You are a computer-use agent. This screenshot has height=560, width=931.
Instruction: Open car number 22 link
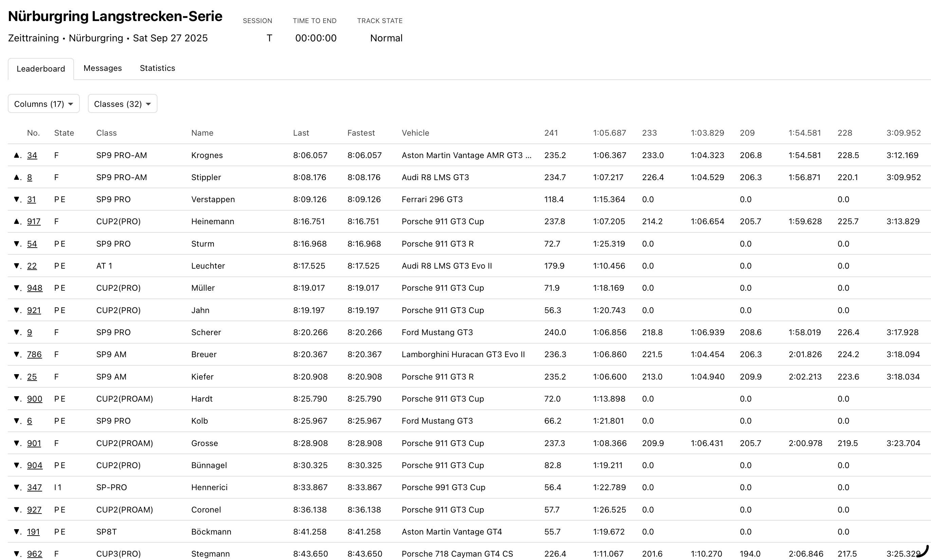click(x=32, y=266)
